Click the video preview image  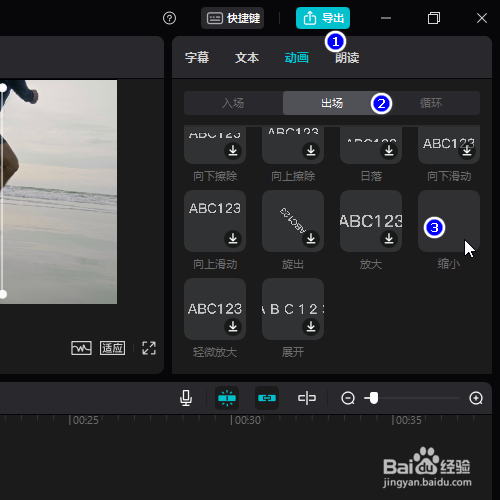point(58,192)
